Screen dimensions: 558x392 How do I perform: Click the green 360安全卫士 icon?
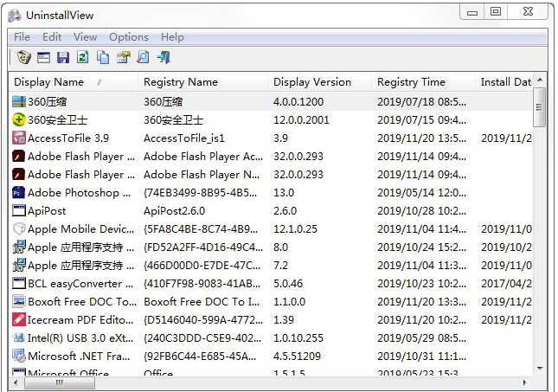[19, 120]
